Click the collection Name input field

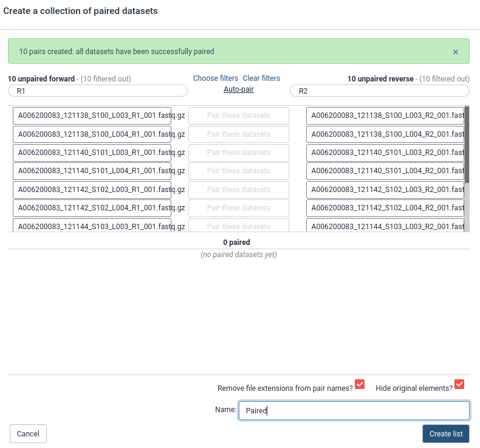(x=354, y=410)
